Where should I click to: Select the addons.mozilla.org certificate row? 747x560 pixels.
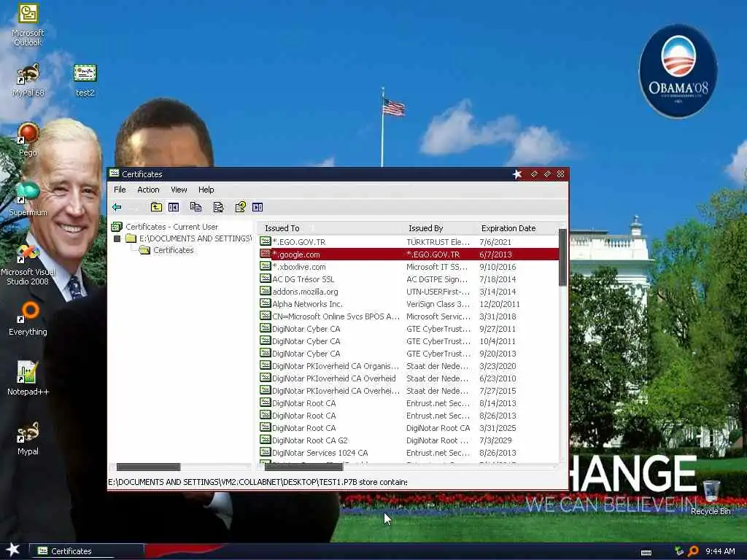click(409, 292)
